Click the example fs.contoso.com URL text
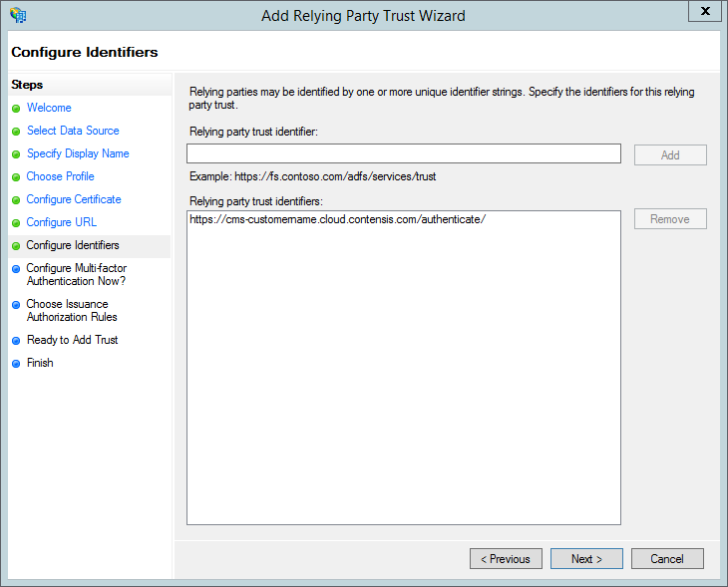Viewport: 728px width, 587px height. 335,176
